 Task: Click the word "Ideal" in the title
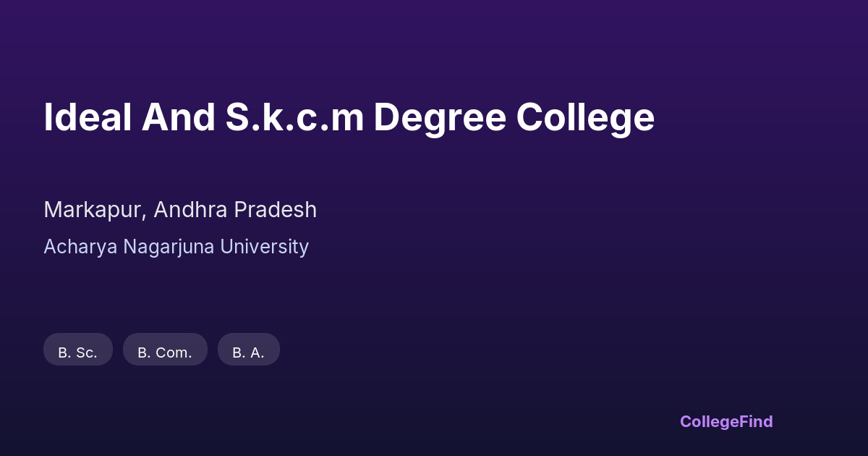pos(88,117)
